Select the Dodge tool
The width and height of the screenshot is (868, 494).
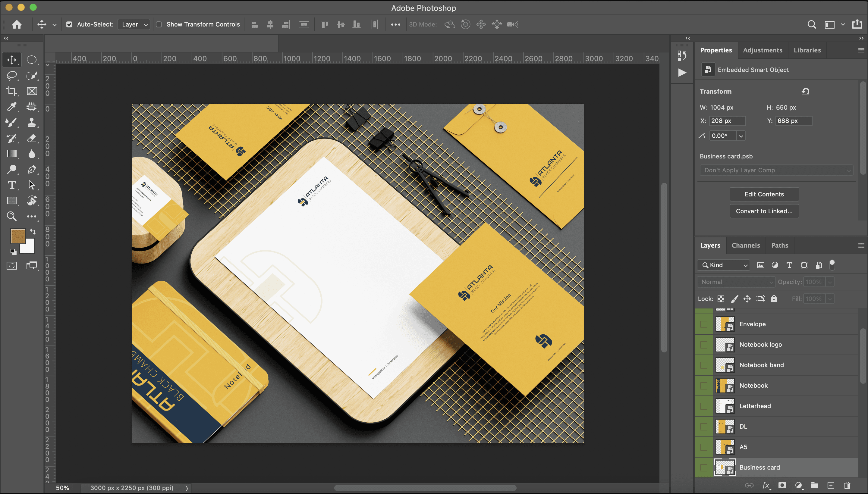click(x=12, y=169)
